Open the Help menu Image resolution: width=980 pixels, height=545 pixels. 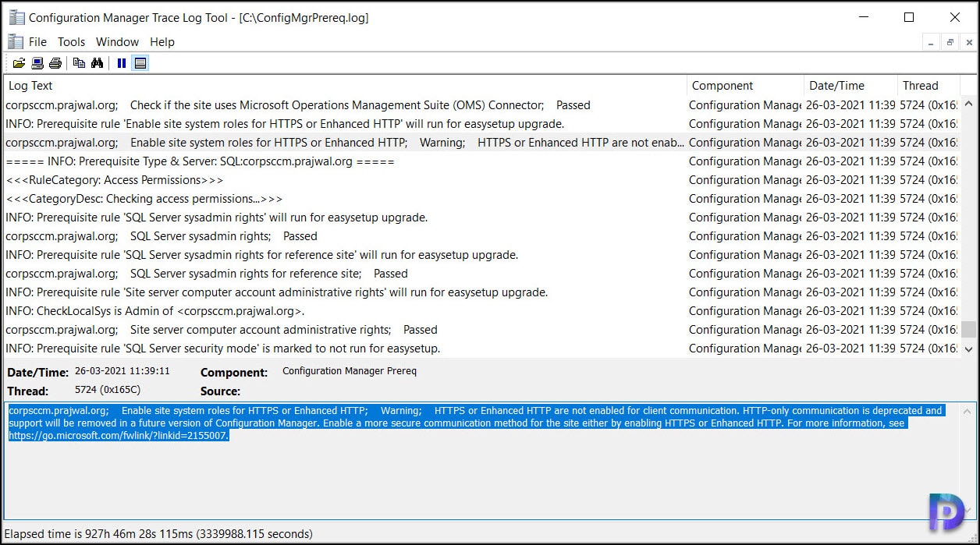[162, 42]
